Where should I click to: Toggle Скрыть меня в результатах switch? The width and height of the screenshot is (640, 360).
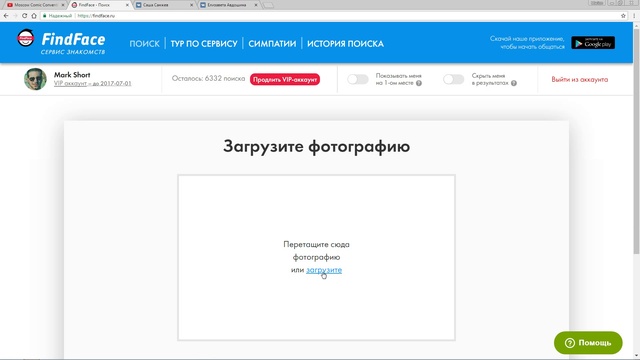tap(454, 79)
